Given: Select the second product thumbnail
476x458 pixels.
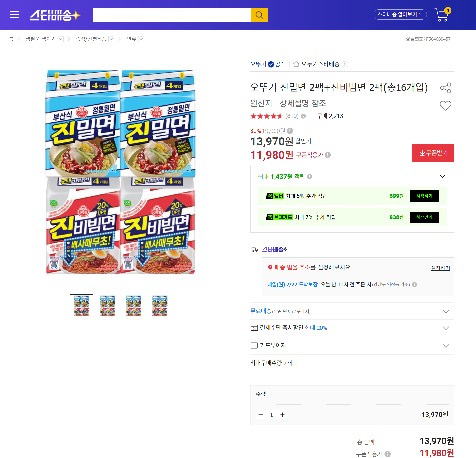Looking at the screenshot, I should [x=107, y=305].
